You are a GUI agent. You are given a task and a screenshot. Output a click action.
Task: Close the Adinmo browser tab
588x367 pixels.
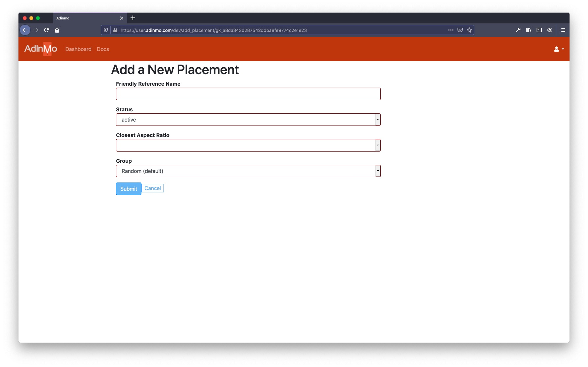point(122,18)
